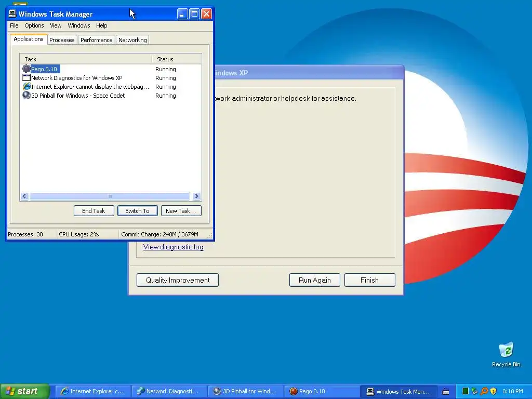Viewport: 532px width, 399px height.
Task: Select Network Diagnostics for Windows XP task
Action: [x=111, y=78]
